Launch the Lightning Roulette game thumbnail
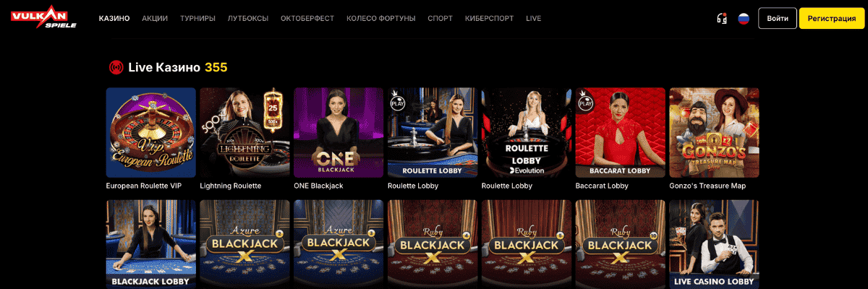This screenshot has height=289, width=868. [244, 132]
